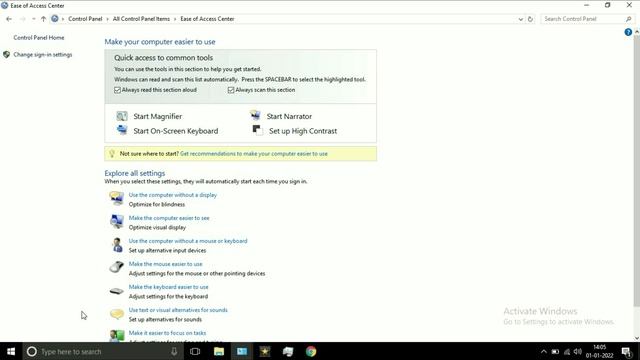The width and height of the screenshot is (640, 360).
Task: Open Control Panel Home link
Action: click(39, 38)
